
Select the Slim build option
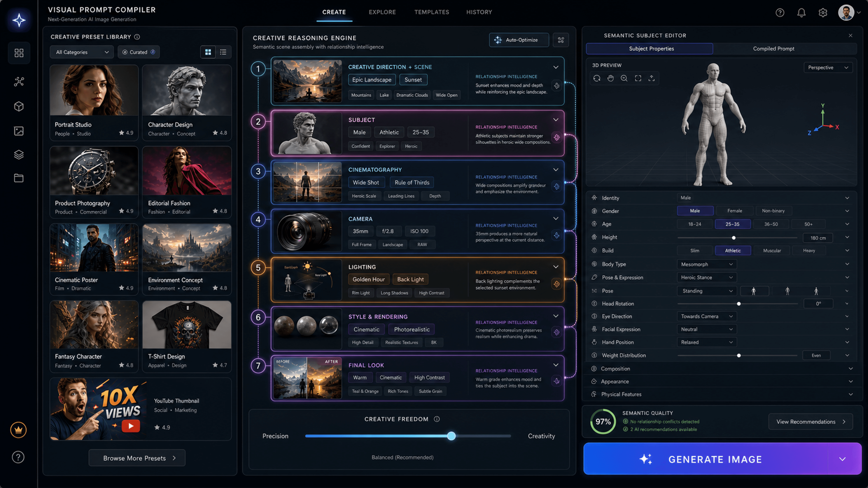694,251
